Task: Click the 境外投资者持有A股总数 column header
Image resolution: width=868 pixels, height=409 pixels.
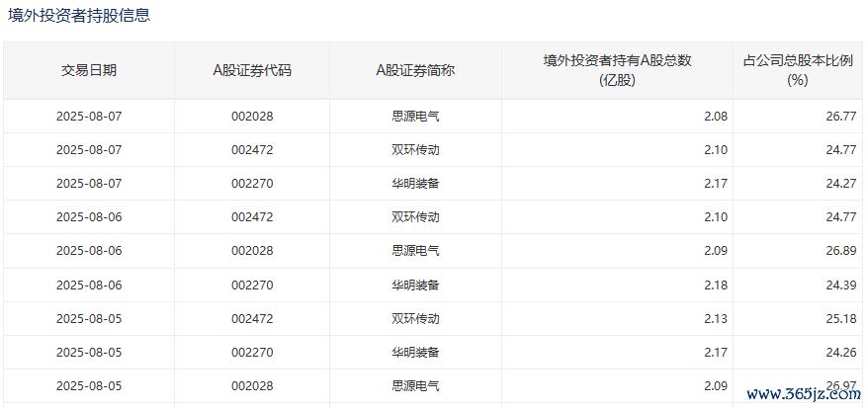Action: [617, 71]
